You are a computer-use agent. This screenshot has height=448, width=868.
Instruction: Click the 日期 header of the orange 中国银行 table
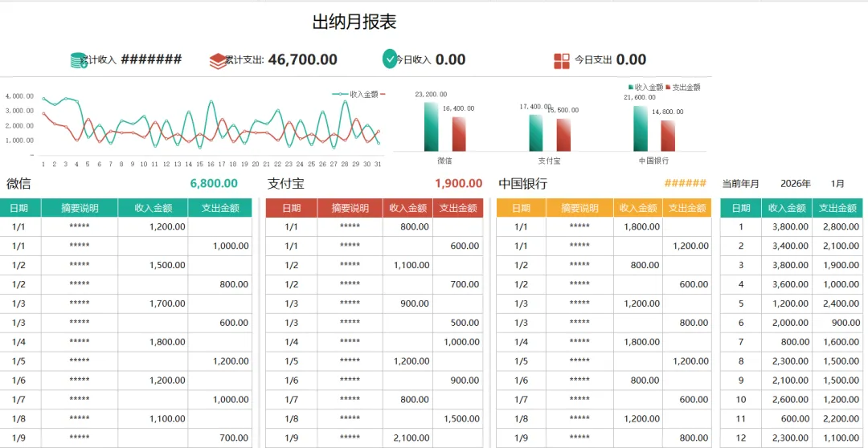click(521, 208)
